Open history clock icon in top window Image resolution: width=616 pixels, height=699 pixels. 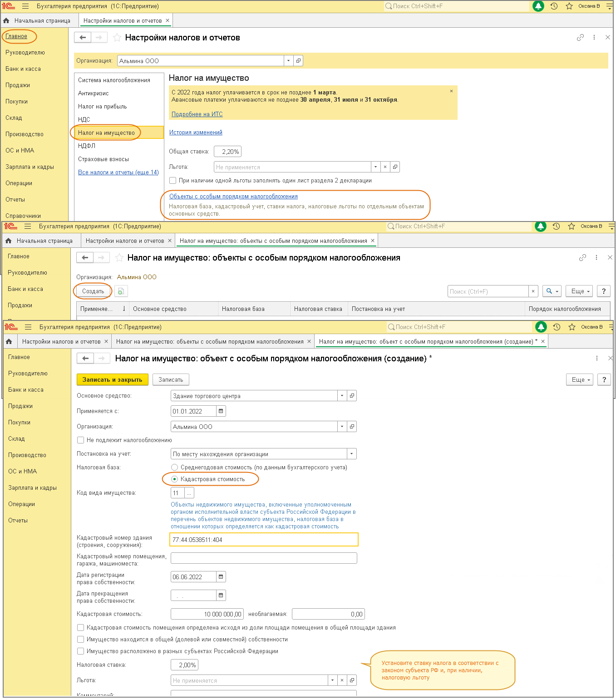554,6
